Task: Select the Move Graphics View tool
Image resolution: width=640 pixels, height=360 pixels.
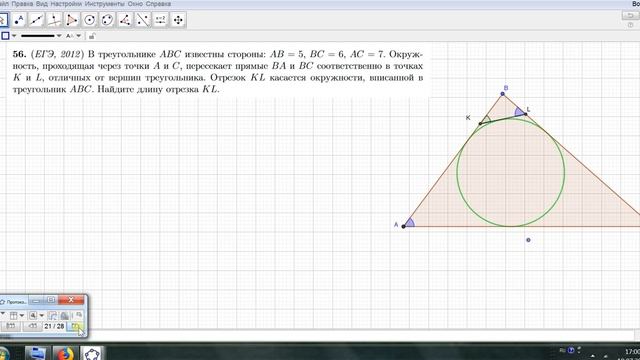Action: [x=178, y=20]
